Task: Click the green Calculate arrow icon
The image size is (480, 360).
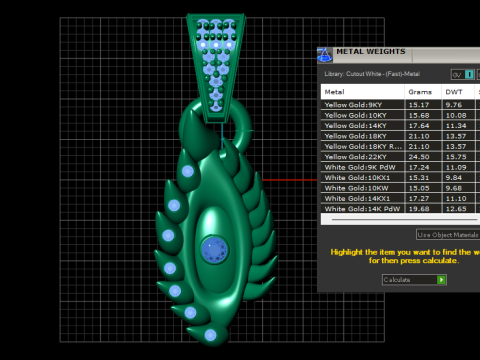Action: [441, 280]
